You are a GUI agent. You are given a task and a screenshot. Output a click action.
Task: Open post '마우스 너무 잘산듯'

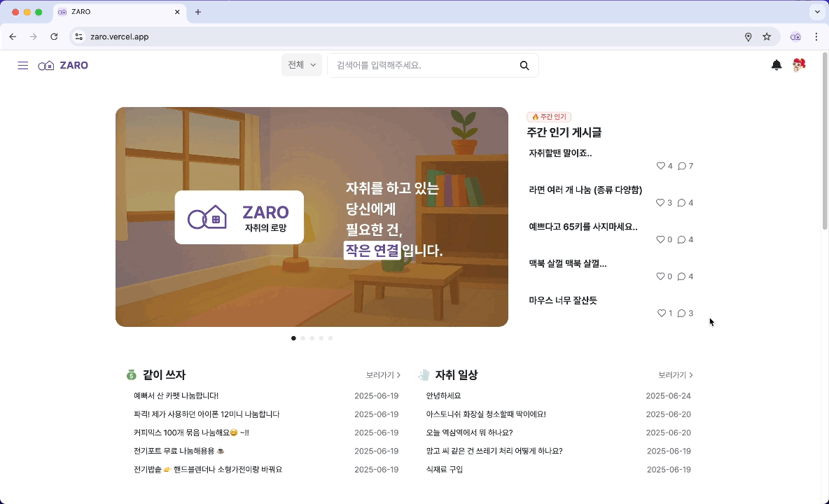click(563, 300)
